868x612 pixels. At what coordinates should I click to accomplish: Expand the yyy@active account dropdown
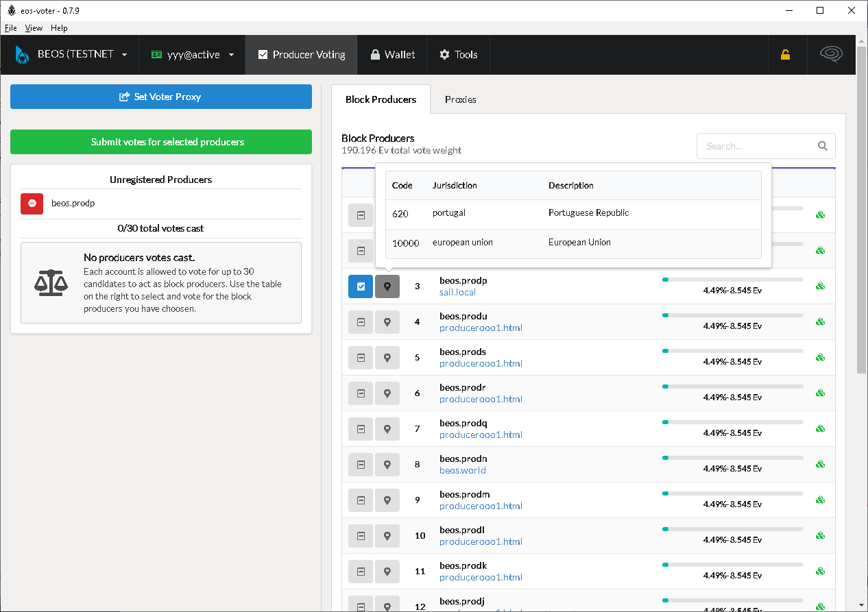(193, 55)
